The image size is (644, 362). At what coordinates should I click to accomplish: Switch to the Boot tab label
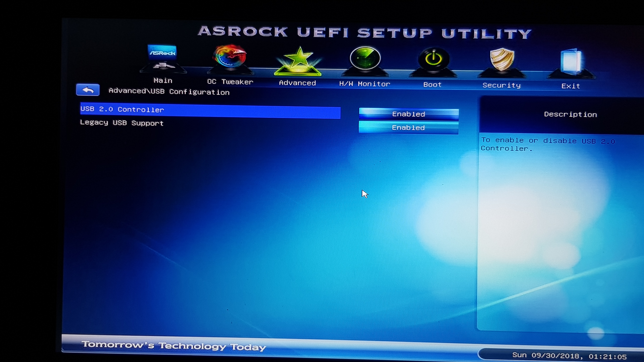[x=432, y=85]
